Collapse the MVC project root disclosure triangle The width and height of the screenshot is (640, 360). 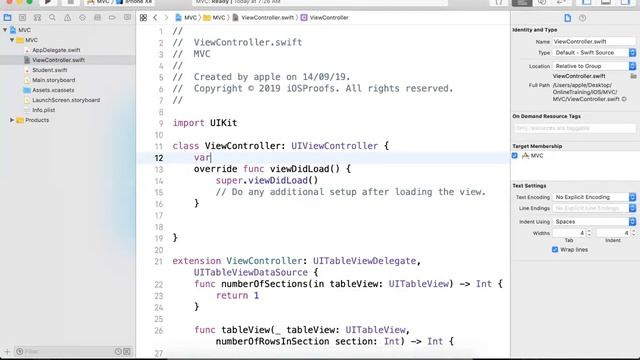[5, 30]
